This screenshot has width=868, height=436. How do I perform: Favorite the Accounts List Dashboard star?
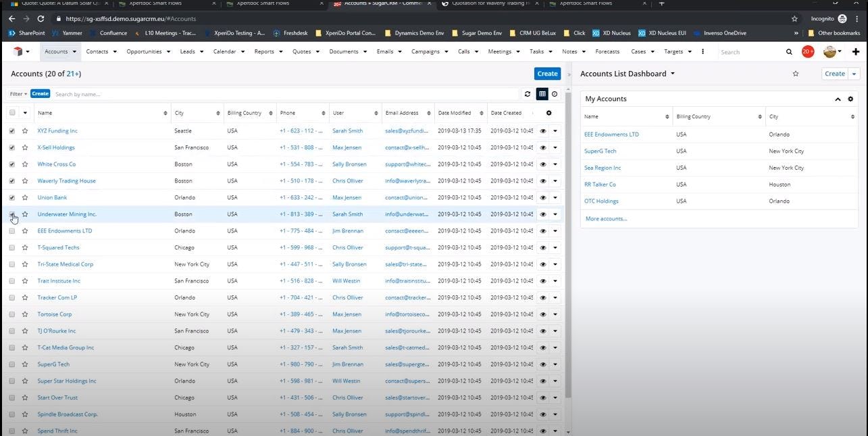click(x=796, y=74)
